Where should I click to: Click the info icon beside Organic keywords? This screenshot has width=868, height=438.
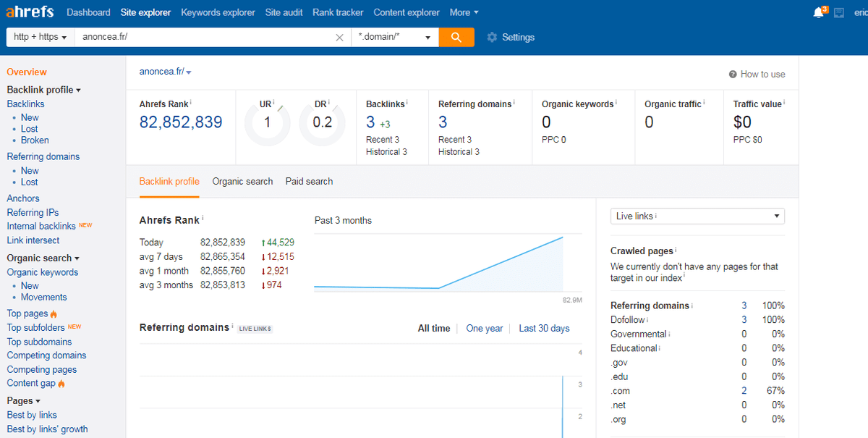616,103
